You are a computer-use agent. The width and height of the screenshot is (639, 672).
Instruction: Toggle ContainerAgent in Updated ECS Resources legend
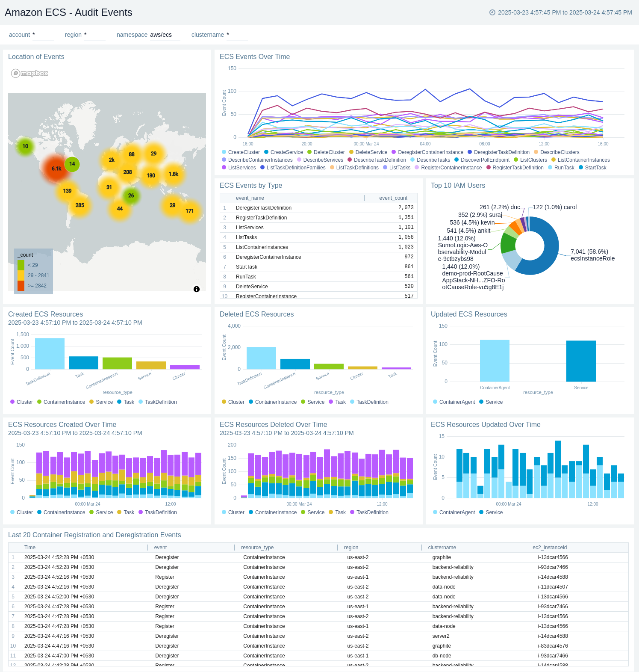(453, 402)
